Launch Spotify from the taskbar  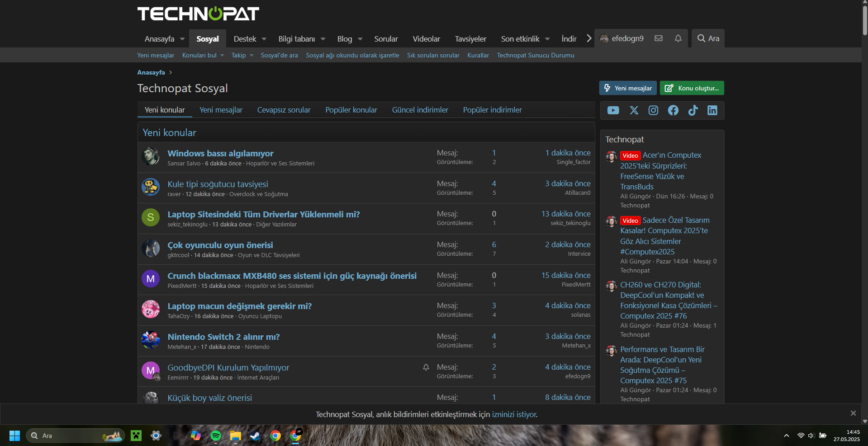(216, 436)
